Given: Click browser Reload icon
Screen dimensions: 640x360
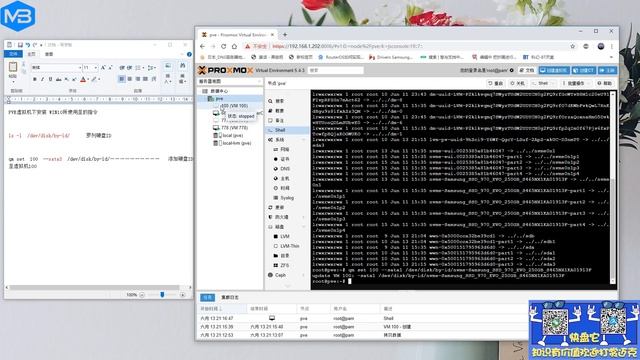Looking at the screenshot, I should [x=224, y=47].
